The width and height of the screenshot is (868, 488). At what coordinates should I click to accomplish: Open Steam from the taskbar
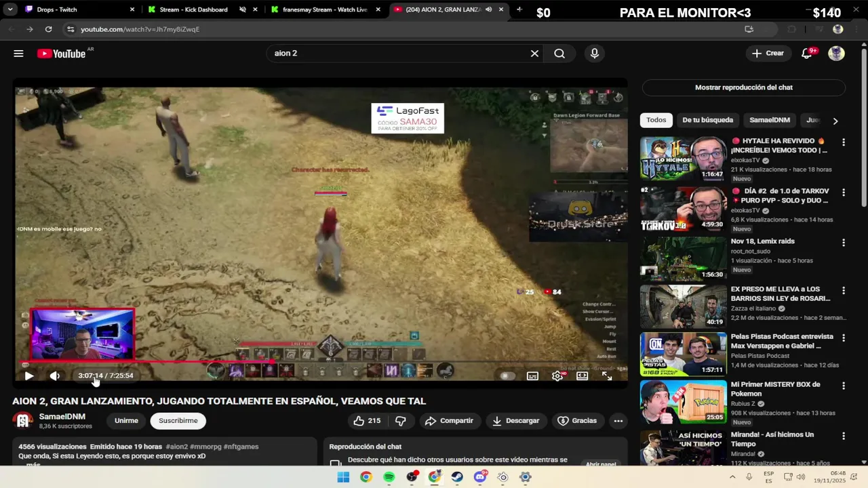pos(458,477)
